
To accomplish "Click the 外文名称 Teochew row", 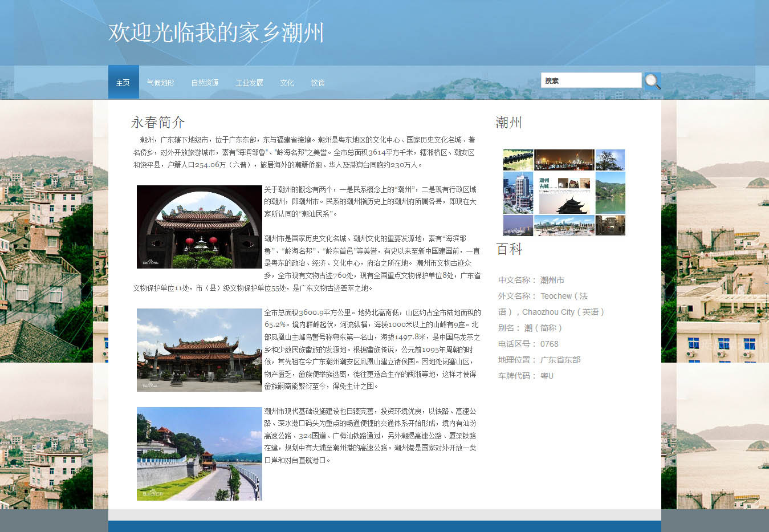I will tap(551, 304).
